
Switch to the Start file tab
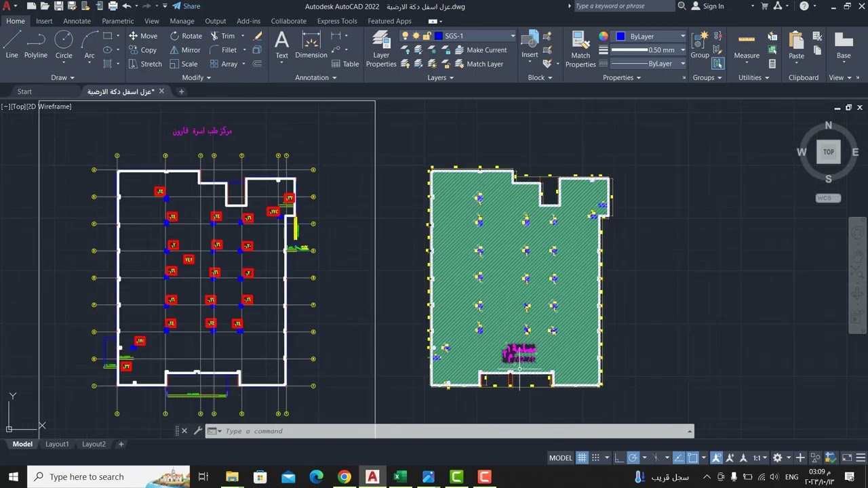(x=24, y=91)
